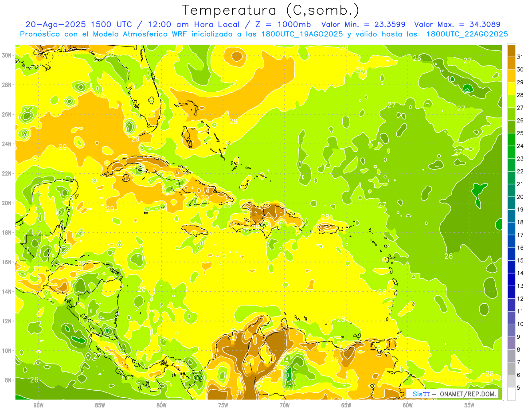532x411 pixels.
Task: Click the color scale label 10
Action: (x=520, y=324)
